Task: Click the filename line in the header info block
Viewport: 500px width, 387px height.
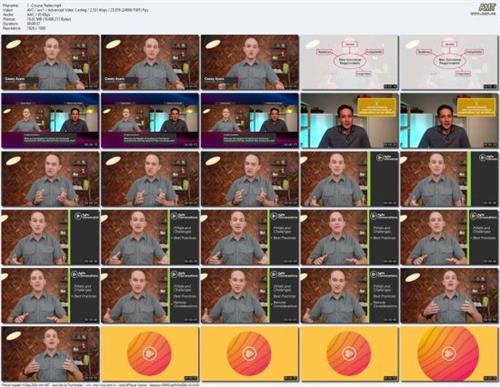Action: (33, 6)
